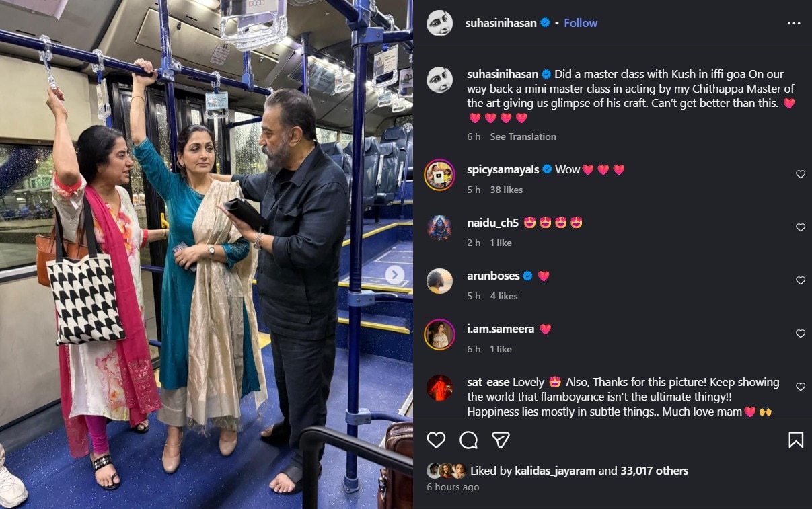812x509 pixels.
Task: Like the arunboses comment heart
Action: click(801, 280)
